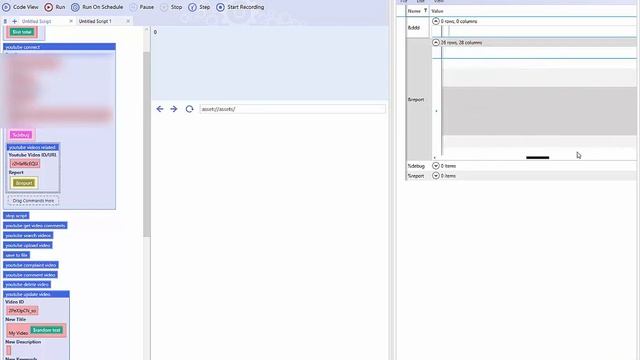Close the Untitled Script tab

click(x=71, y=21)
